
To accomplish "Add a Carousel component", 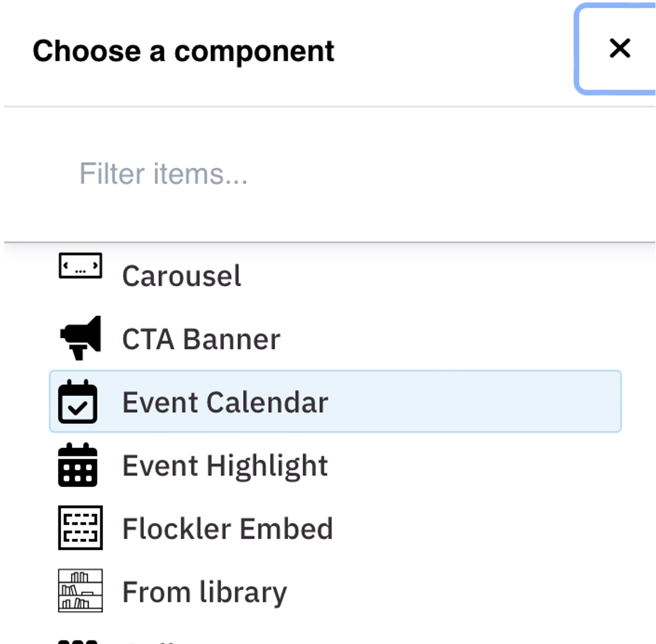I will (182, 276).
